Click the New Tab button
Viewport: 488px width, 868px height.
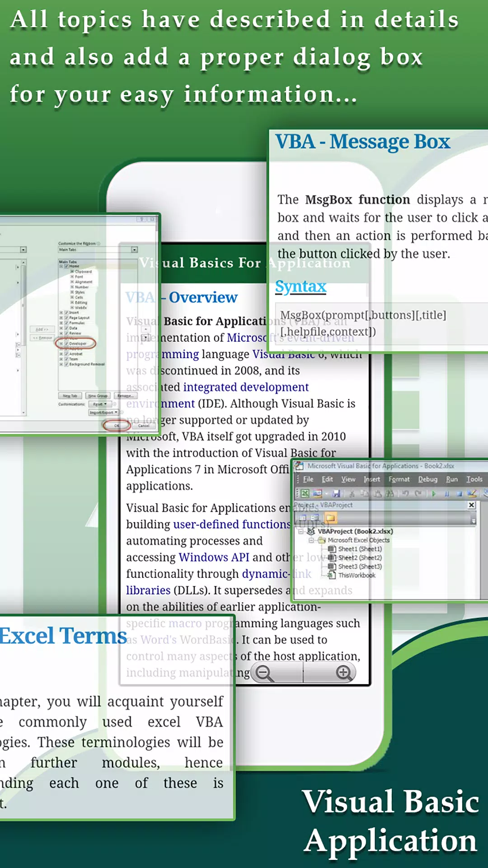point(70,396)
